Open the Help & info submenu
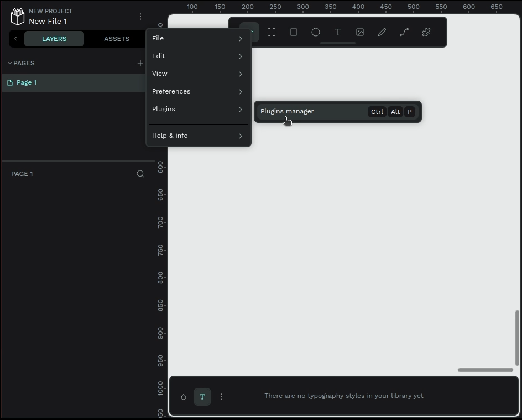Viewport: 522px width, 420px height. point(198,136)
